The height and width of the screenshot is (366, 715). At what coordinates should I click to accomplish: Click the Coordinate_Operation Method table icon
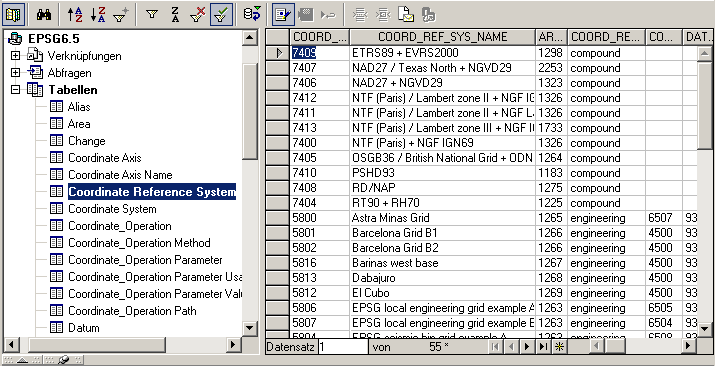click(56, 243)
